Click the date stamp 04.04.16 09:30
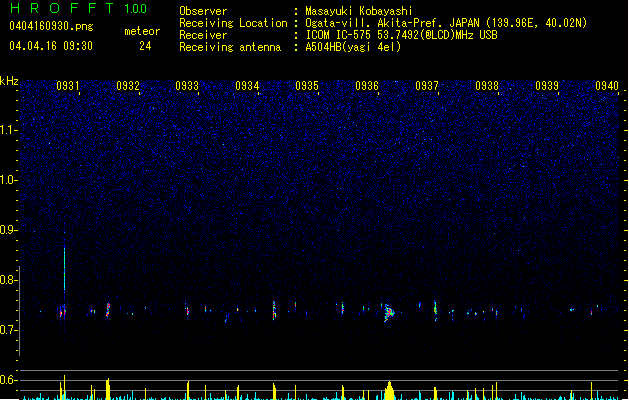Screen dimensions: 629x400 point(51,46)
